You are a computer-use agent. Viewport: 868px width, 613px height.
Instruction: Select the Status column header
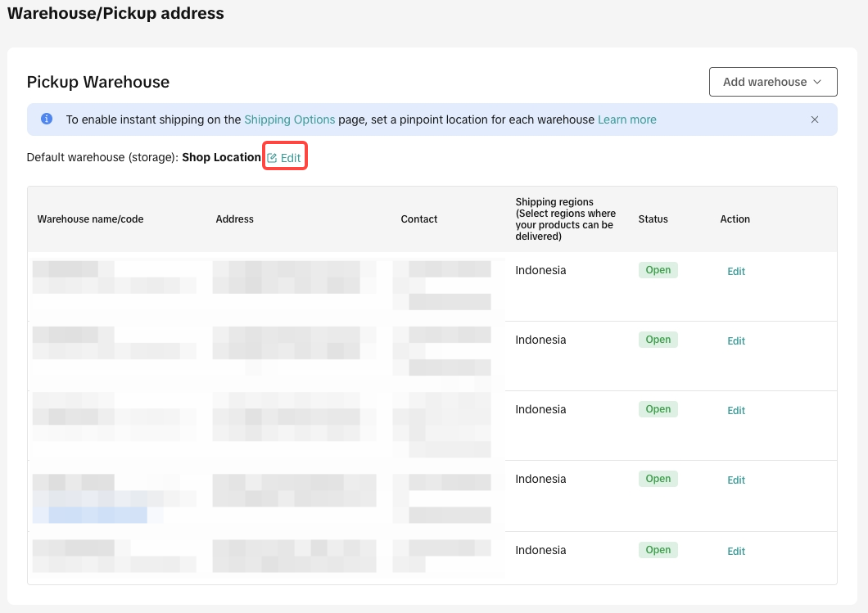tap(653, 219)
